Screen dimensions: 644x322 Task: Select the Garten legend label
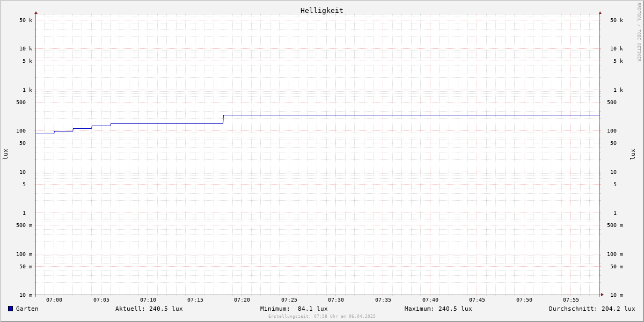[27, 309]
